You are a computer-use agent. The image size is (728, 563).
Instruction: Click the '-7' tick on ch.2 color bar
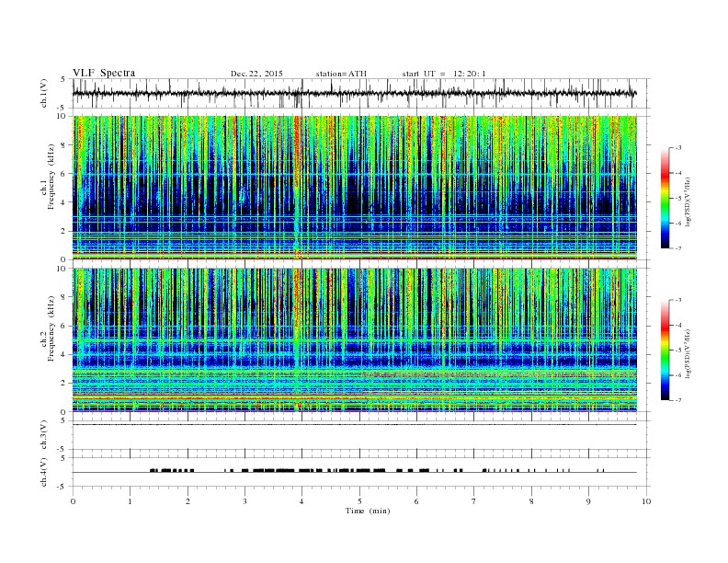point(678,400)
